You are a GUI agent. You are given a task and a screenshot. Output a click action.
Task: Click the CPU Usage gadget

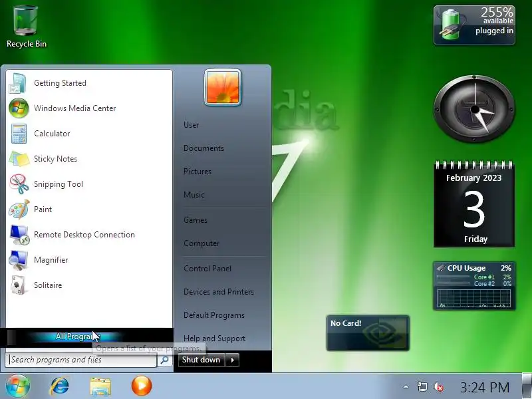point(474,286)
